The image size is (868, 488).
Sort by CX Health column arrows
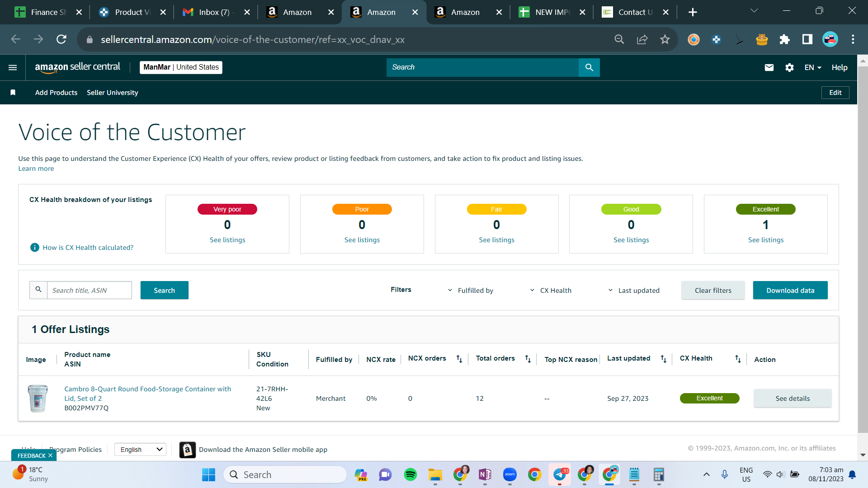point(738,359)
